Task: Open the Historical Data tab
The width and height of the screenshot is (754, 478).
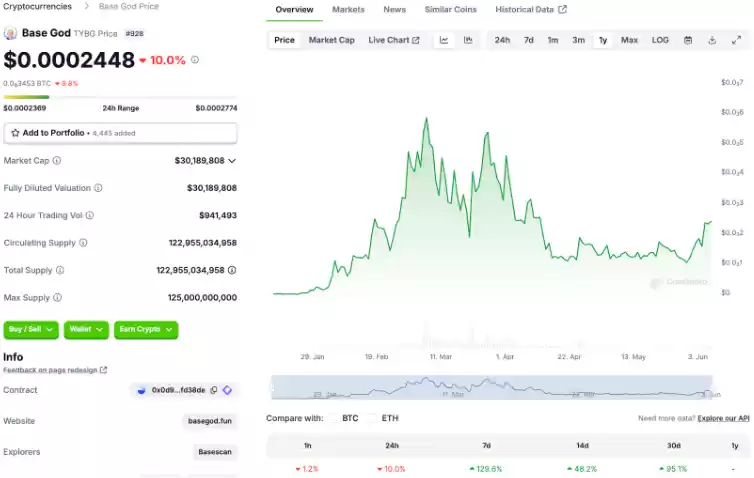Action: pos(530,10)
